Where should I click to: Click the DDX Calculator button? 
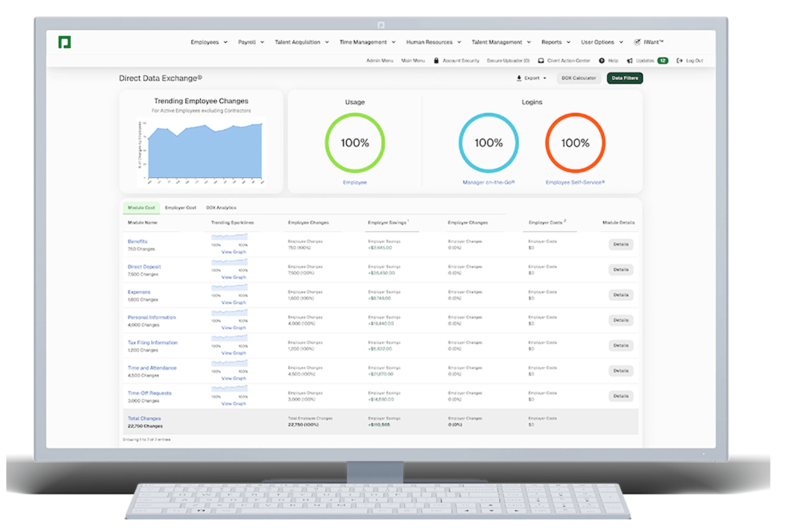579,78
